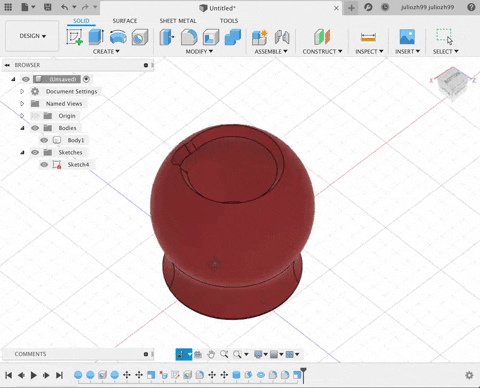Toggle visibility of Origin folder

(x=35, y=116)
